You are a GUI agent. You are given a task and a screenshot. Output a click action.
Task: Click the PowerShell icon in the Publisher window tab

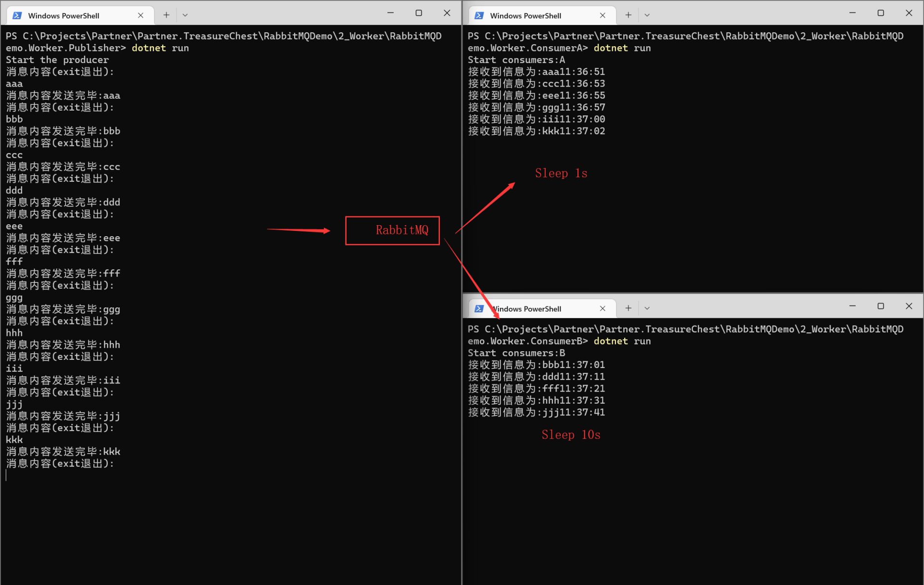17,15
